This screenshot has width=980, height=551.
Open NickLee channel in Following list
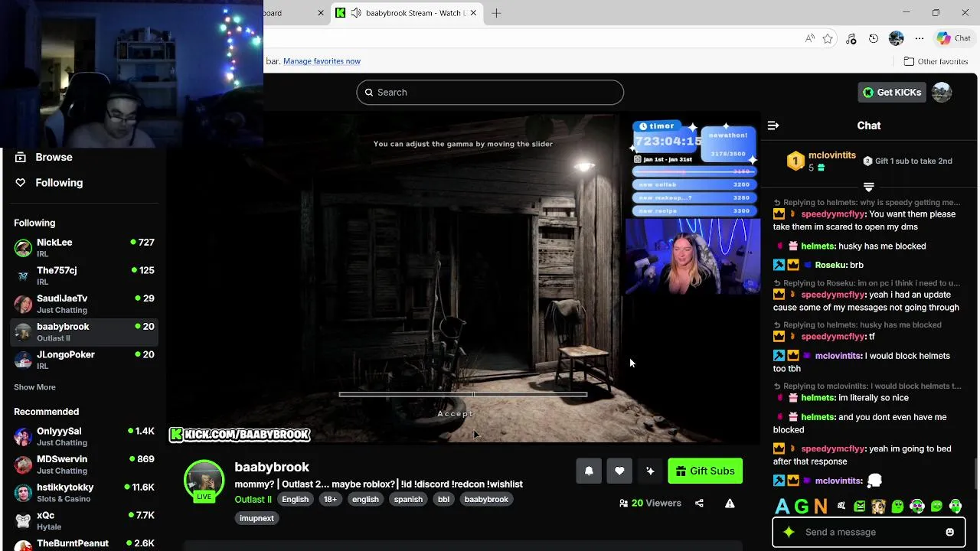(84, 248)
